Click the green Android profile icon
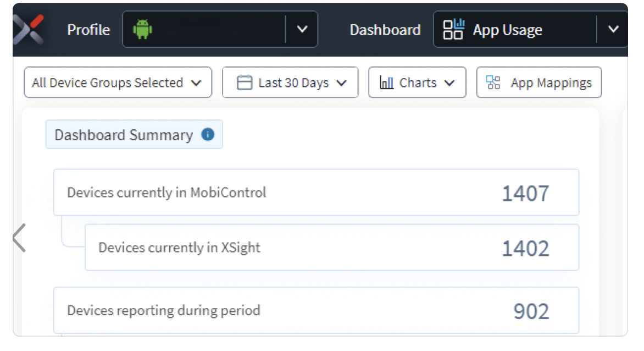The width and height of the screenshot is (644, 351). coord(142,29)
